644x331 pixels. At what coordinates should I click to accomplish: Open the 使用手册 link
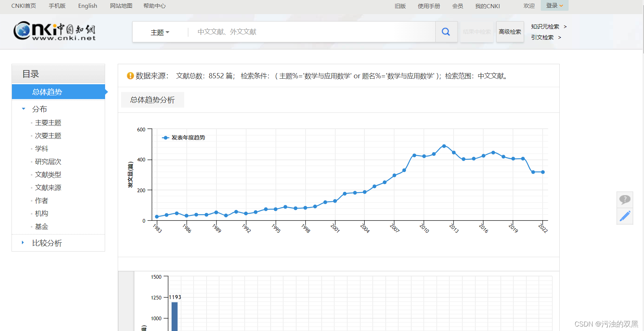(429, 6)
